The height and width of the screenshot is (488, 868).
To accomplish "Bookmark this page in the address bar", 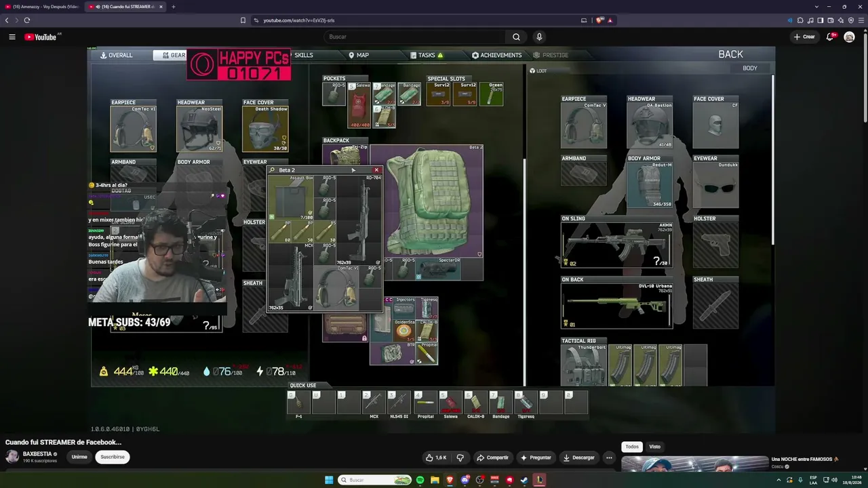I will pos(243,20).
